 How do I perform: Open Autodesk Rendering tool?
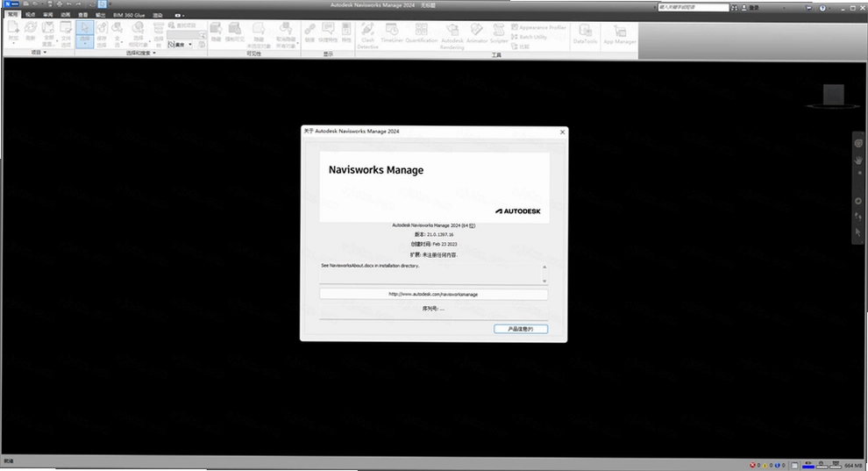pos(452,35)
